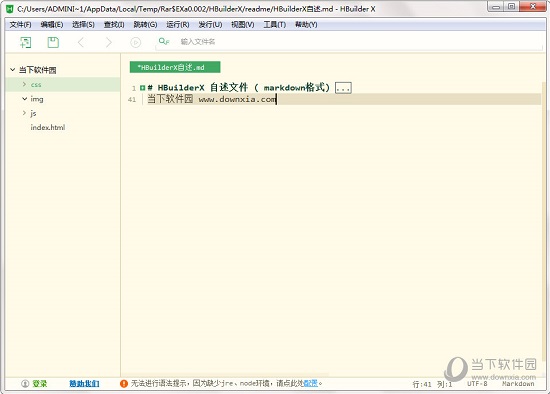Image resolution: width=550 pixels, height=394 pixels.
Task: Click the run play toolbar icon
Action: (x=135, y=42)
